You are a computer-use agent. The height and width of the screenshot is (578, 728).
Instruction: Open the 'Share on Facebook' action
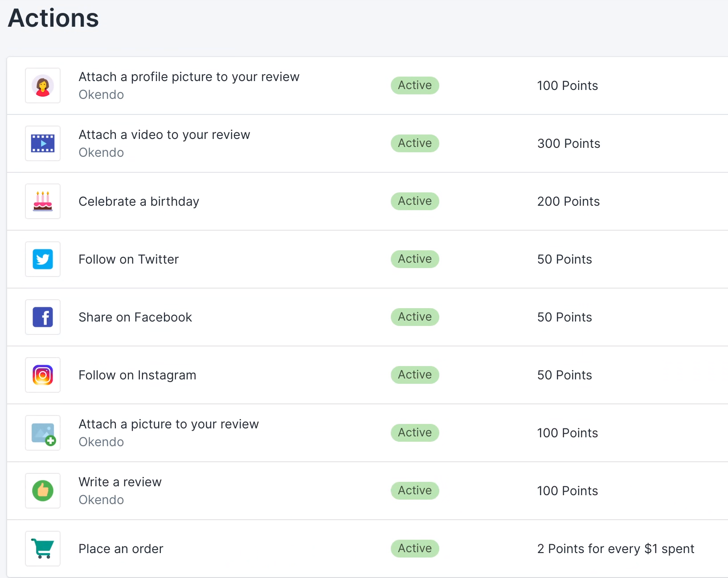[135, 317]
